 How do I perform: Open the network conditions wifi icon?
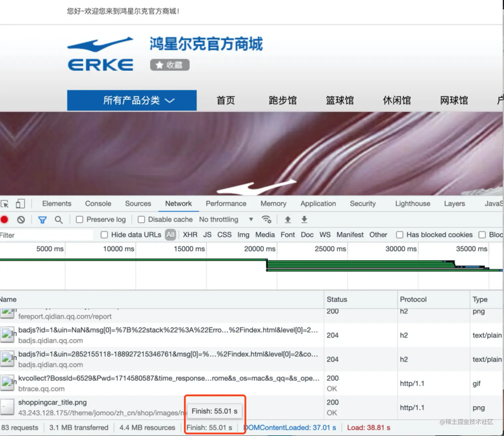pos(266,219)
